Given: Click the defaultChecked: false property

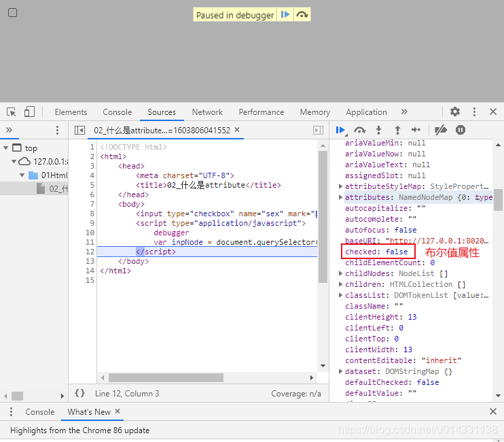Looking at the screenshot, I should (x=392, y=382).
